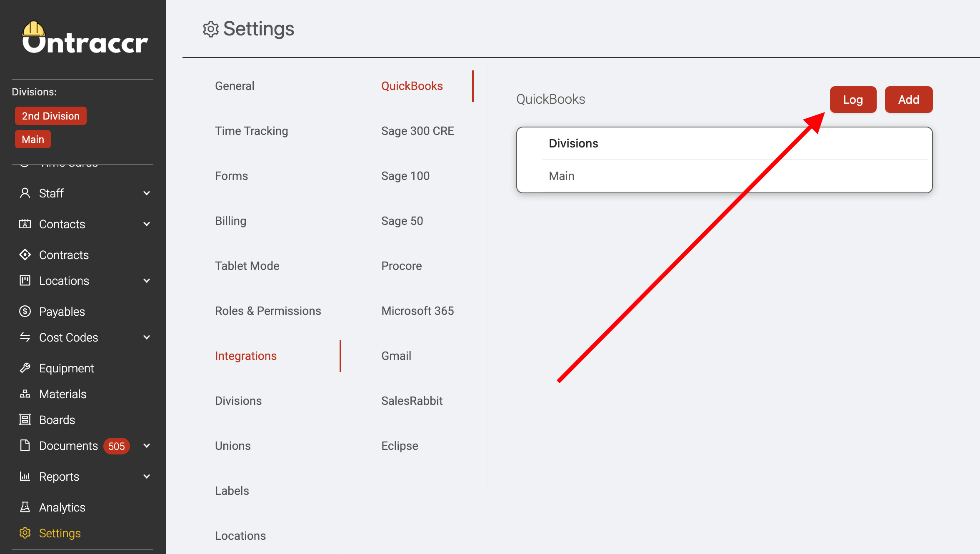Select the SalesRabbit integration
The image size is (980, 554).
click(412, 401)
